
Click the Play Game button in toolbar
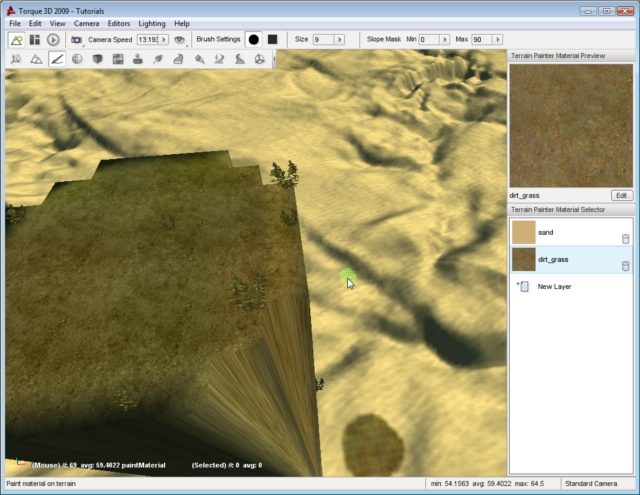pyautogui.click(x=53, y=40)
